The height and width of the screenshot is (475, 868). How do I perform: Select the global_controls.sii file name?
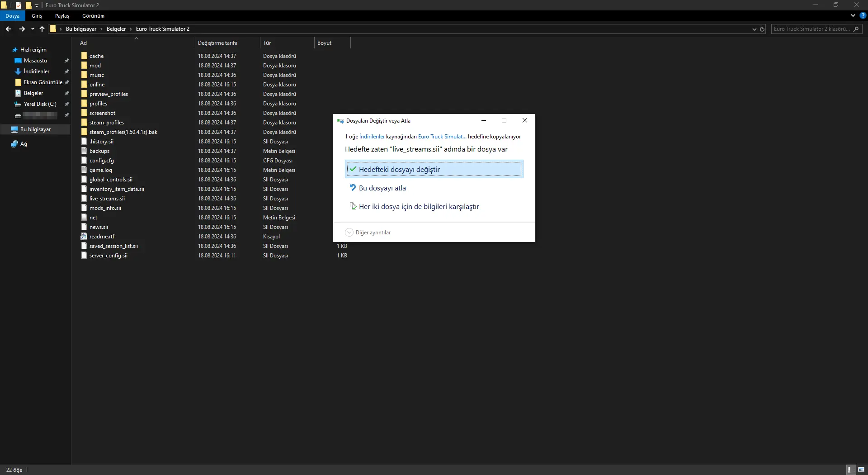pos(111,180)
